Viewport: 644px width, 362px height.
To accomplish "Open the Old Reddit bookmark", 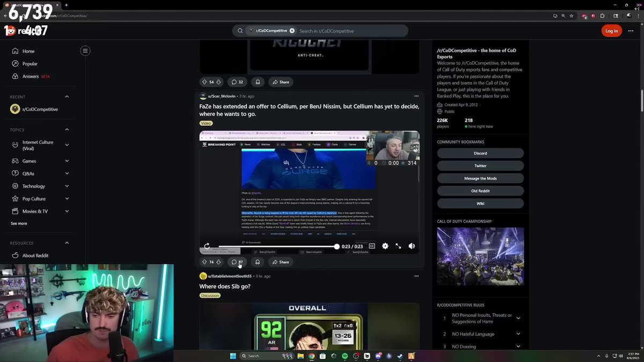I will click(x=480, y=191).
